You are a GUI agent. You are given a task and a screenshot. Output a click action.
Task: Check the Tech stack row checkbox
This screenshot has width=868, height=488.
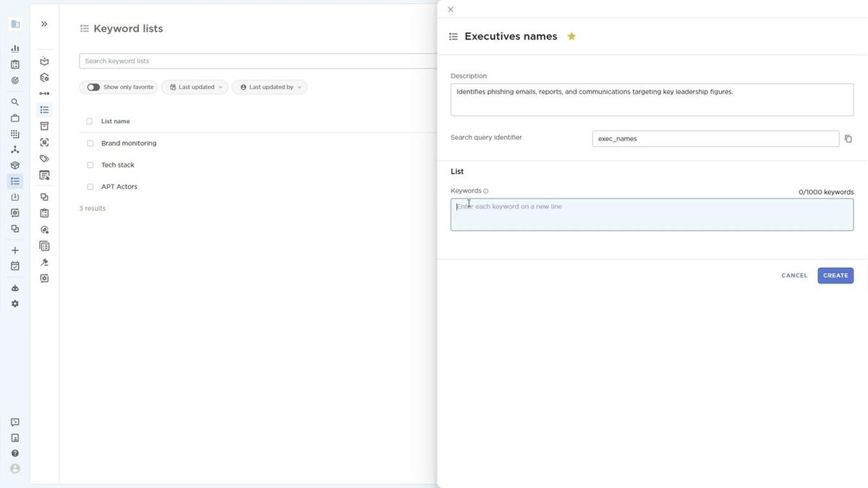point(90,165)
